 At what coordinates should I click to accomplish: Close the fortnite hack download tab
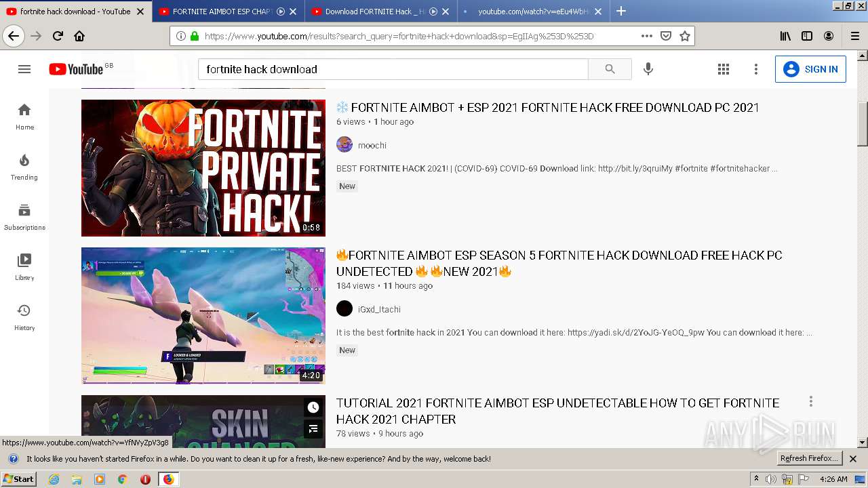(140, 12)
